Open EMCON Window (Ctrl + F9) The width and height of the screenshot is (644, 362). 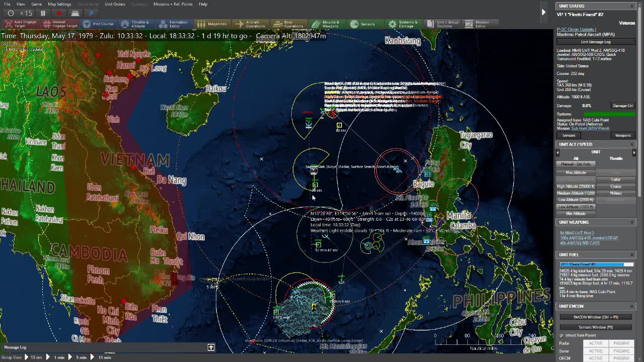pyautogui.click(x=596, y=317)
